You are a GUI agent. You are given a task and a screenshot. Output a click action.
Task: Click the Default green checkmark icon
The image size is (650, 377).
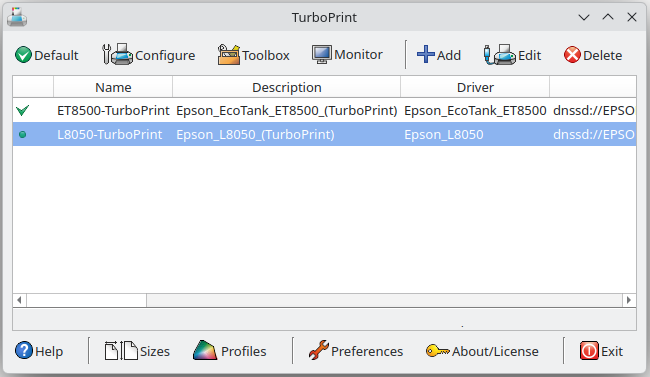(x=23, y=55)
